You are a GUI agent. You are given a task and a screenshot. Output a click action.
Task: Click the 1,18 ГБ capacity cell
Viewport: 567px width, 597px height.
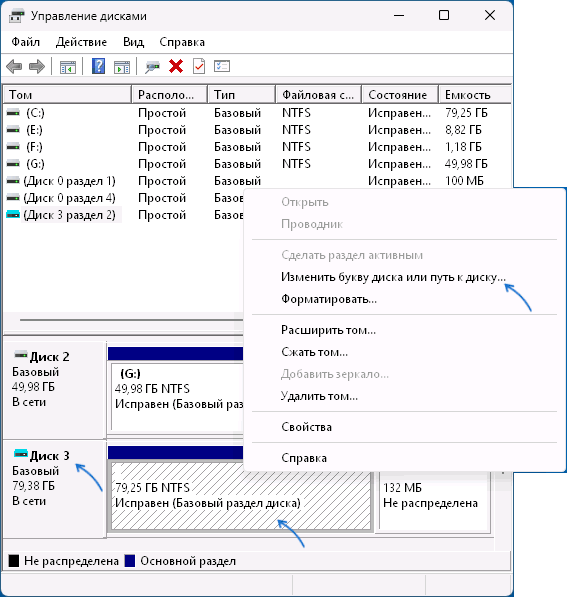click(x=463, y=147)
